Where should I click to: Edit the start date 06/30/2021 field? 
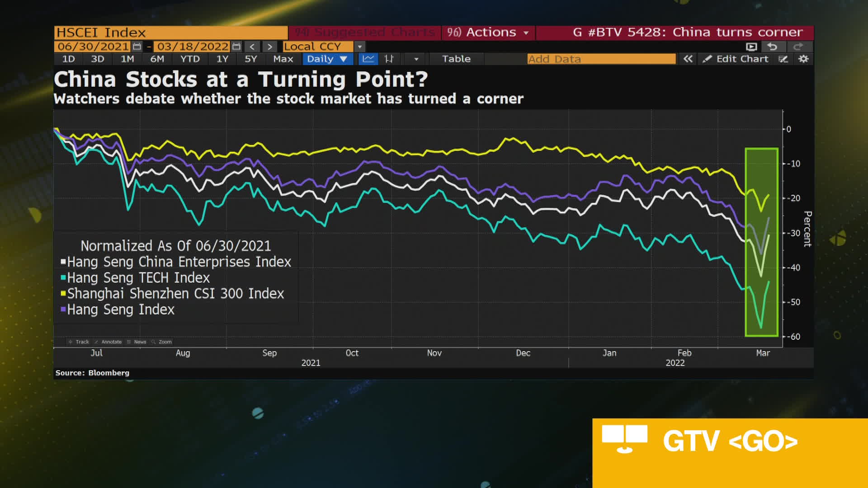(x=93, y=47)
